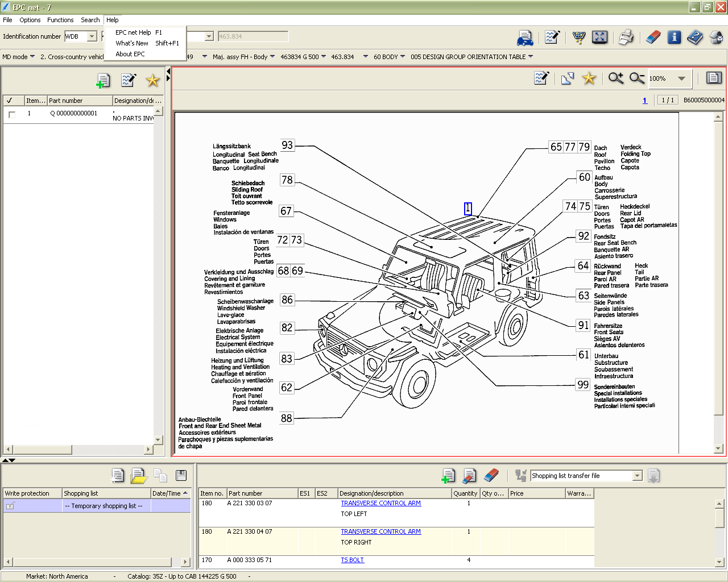Open the help book icon
The width and height of the screenshot is (728, 582).
coord(695,38)
